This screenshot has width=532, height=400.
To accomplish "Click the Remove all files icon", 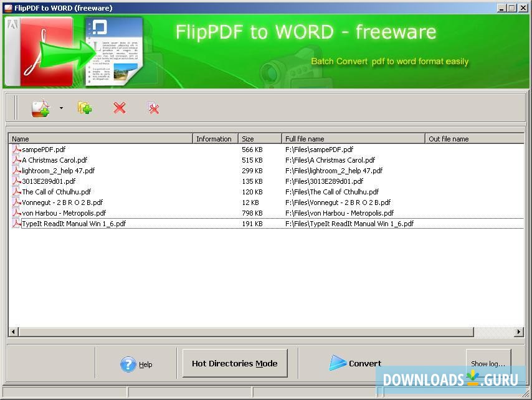I will pos(153,108).
